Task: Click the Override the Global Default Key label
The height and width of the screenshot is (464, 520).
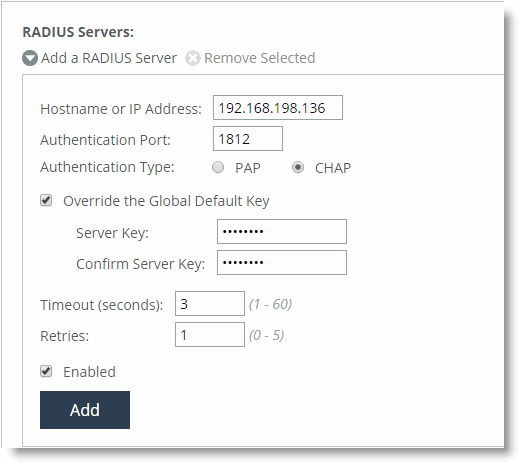Action: pyautogui.click(x=166, y=201)
